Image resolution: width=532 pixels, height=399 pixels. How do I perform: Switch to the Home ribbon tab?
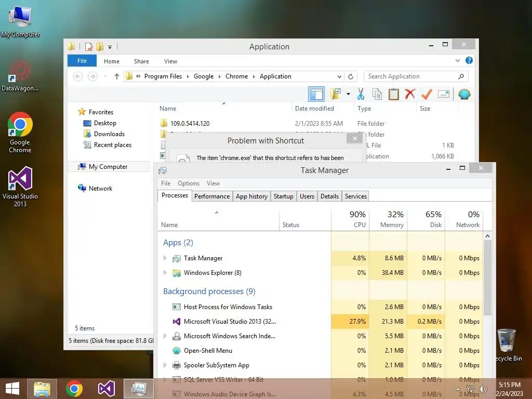coord(112,61)
